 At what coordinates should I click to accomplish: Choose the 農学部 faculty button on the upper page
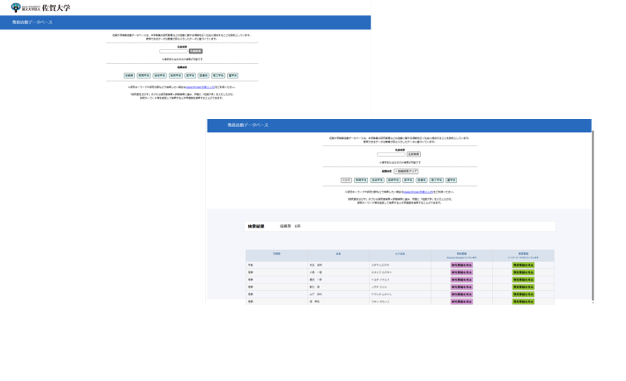pos(233,75)
